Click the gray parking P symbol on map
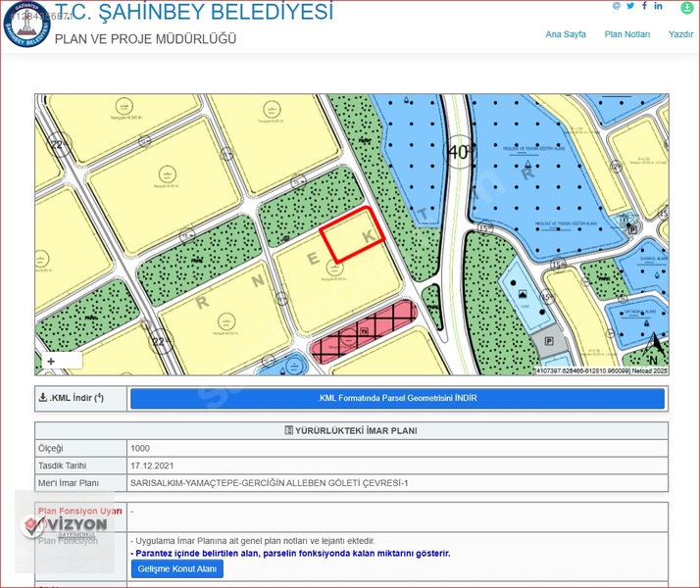The height and width of the screenshot is (588, 700). [x=550, y=342]
